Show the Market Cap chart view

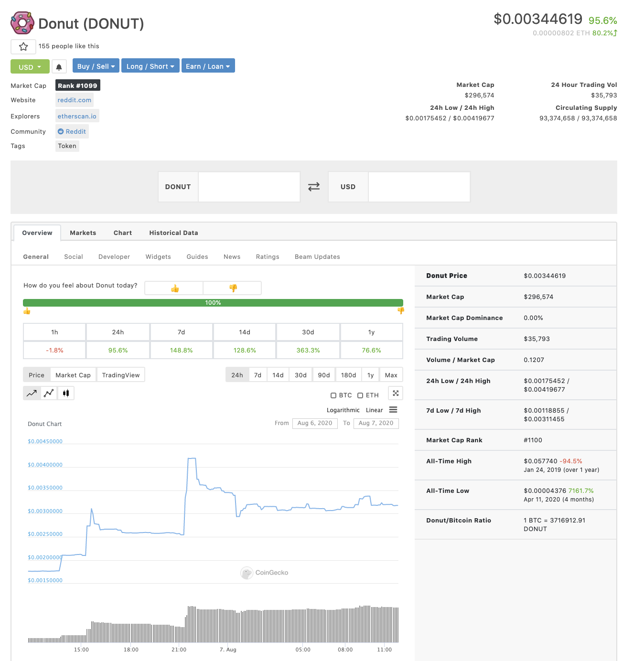pyautogui.click(x=73, y=375)
